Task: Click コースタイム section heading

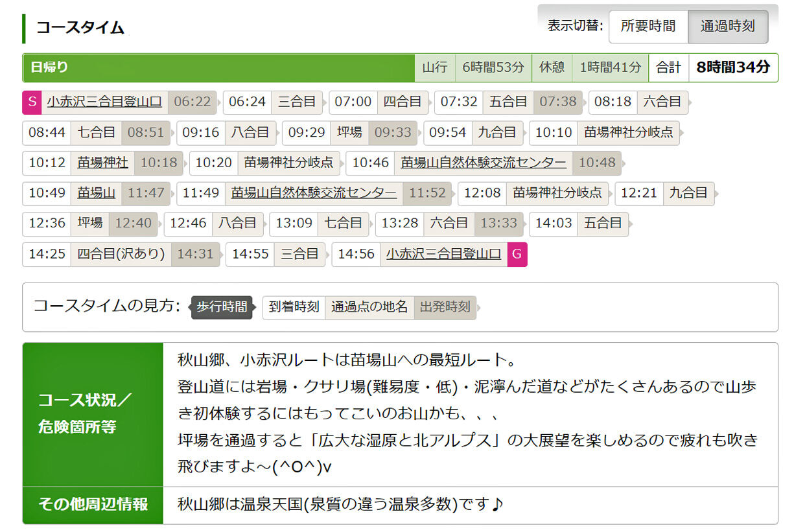Action: click(x=79, y=28)
